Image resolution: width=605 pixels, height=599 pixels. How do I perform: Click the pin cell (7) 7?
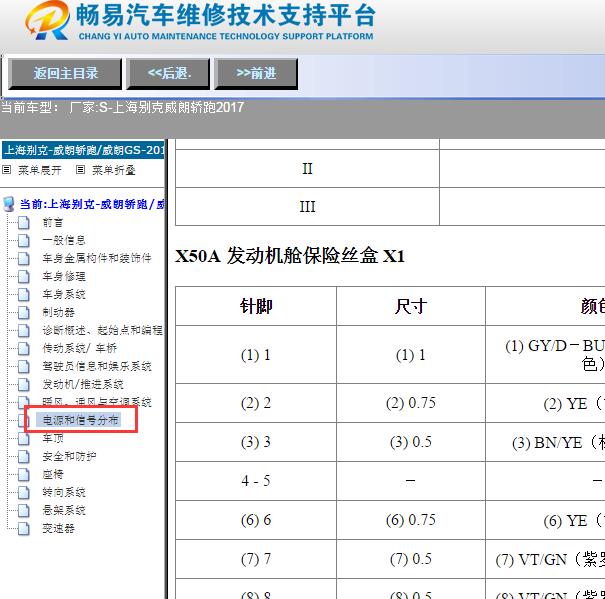256,559
